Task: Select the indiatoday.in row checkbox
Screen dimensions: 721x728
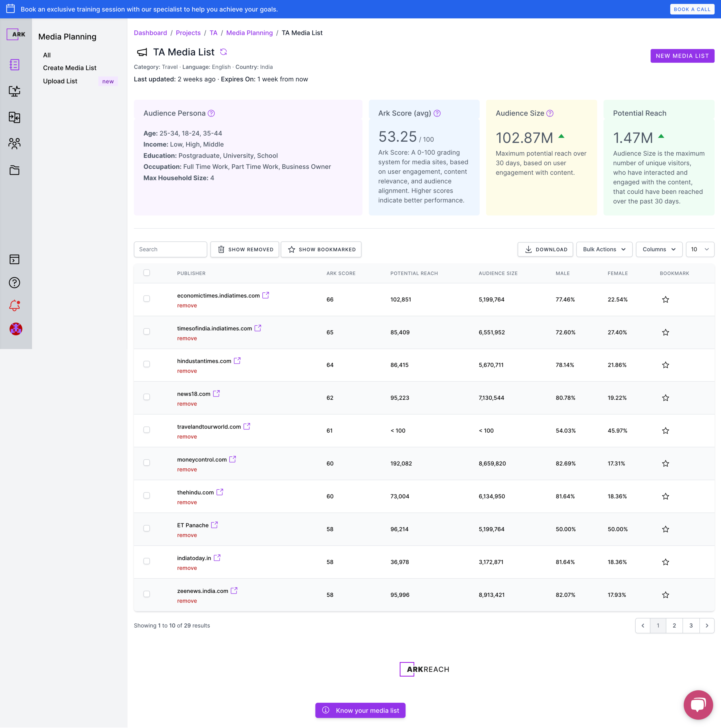Action: coord(147,561)
